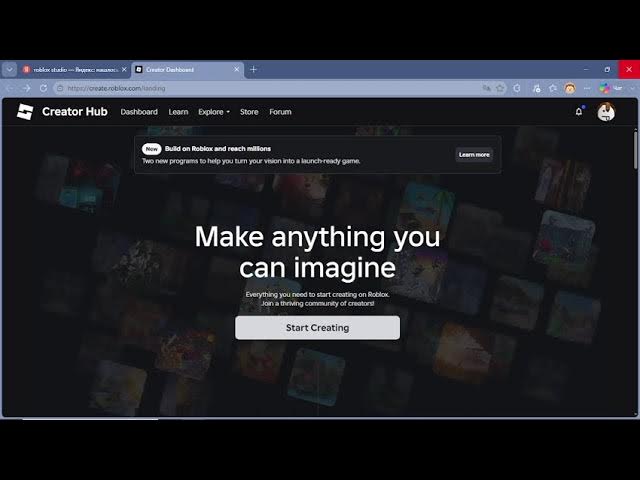This screenshot has width=640, height=480.
Task: Click the Start Creating button
Action: [x=318, y=328]
